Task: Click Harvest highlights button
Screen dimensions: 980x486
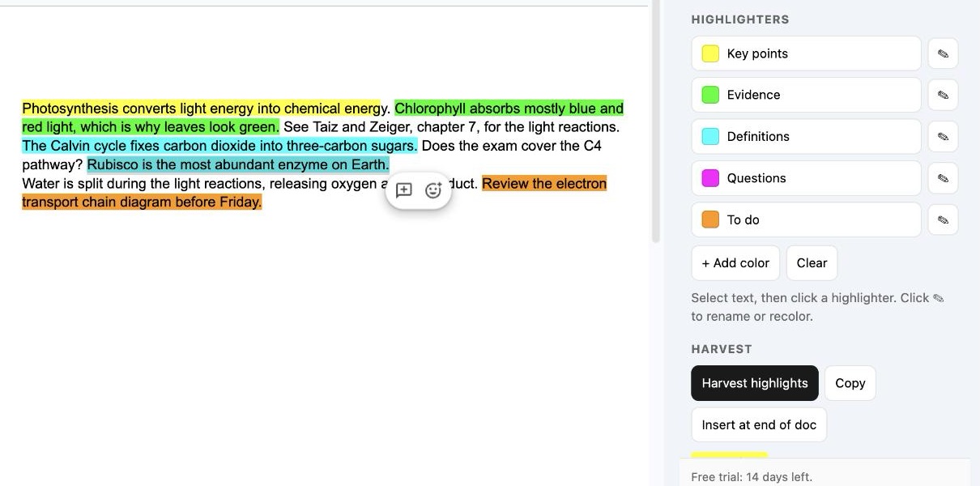Action: tap(755, 383)
